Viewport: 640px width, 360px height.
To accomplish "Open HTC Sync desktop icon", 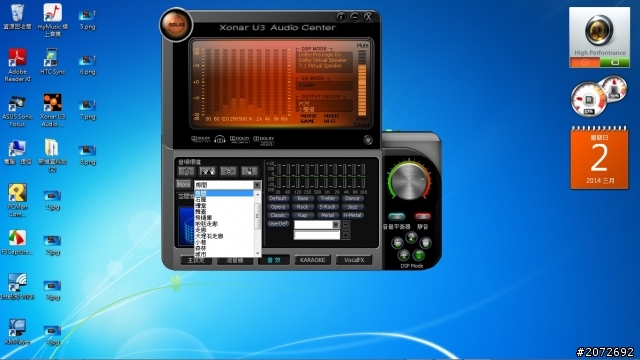I will (x=53, y=62).
